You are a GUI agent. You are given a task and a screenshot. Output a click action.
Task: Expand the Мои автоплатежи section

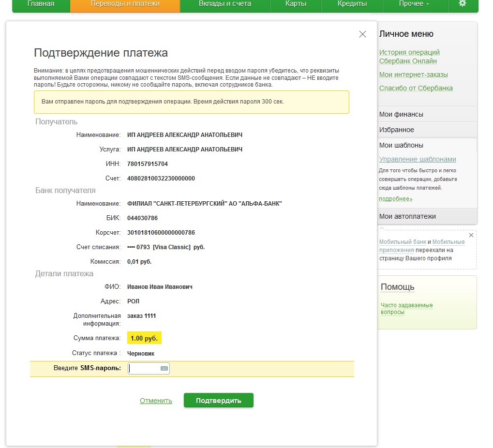click(427, 216)
